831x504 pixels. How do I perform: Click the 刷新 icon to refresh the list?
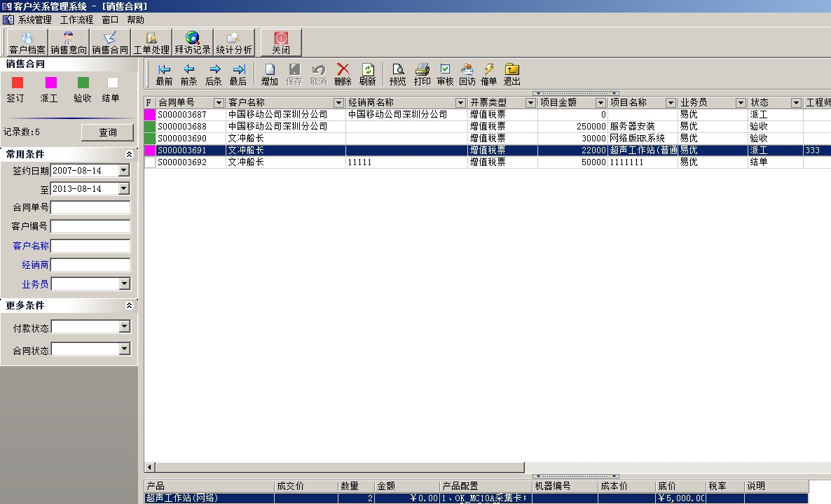tap(369, 73)
